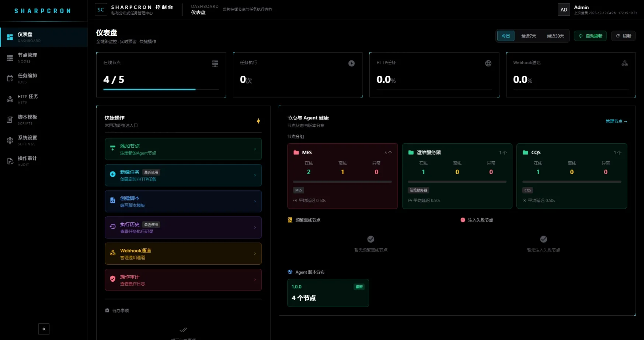Open 添加节点 quick action chevron
The image size is (644, 340).
click(x=255, y=149)
